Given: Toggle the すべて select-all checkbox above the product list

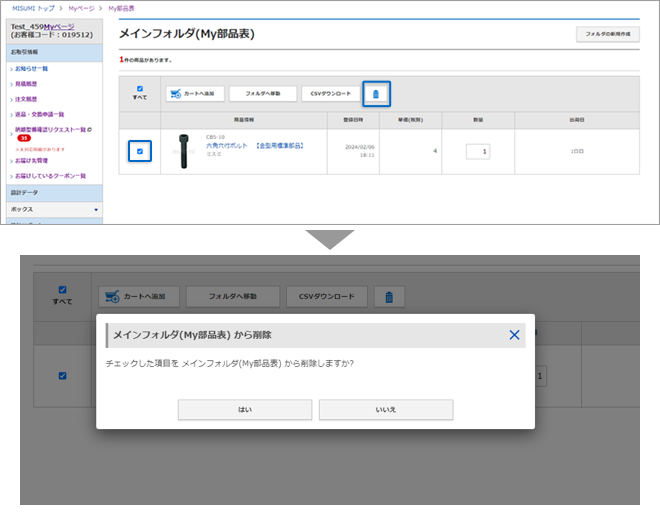Looking at the screenshot, I should (x=139, y=88).
